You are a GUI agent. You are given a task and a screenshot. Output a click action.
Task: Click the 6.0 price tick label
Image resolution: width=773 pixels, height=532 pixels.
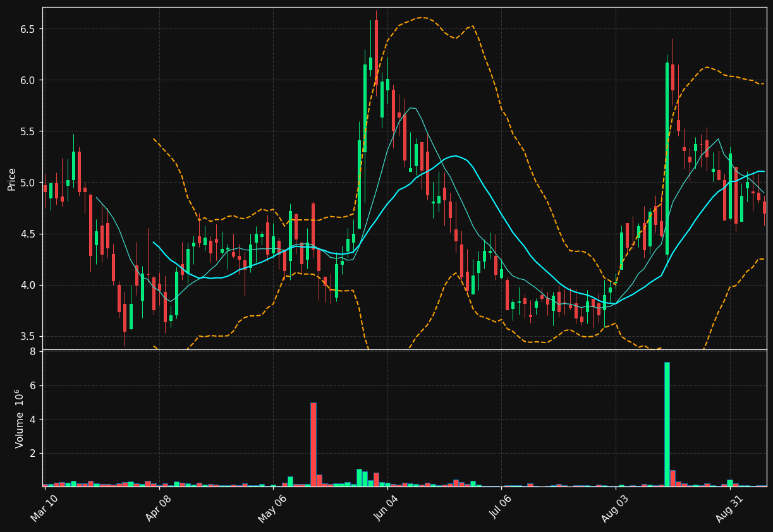pos(28,80)
